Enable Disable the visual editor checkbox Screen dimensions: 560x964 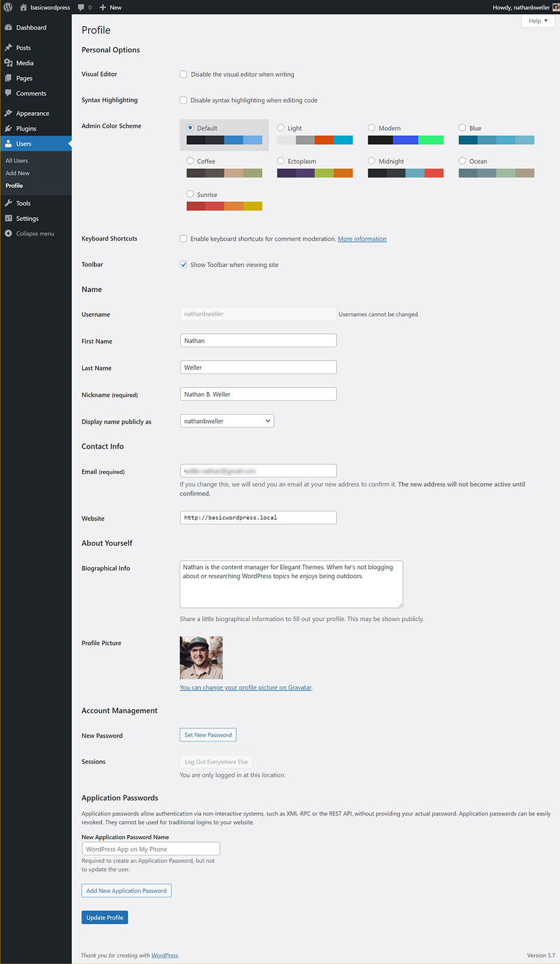click(183, 74)
